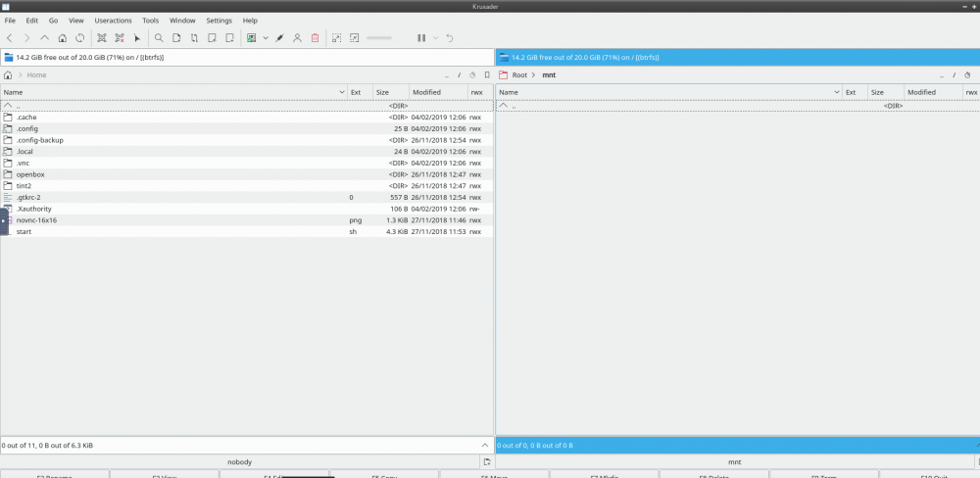Viewport: 980px width, 478px height.
Task: Click Root in right panel breadcrumb
Action: [519, 75]
